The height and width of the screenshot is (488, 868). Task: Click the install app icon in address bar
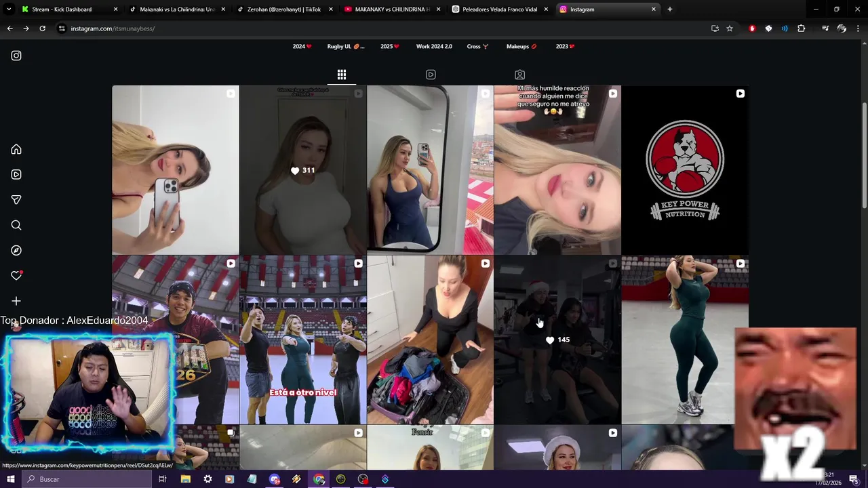coord(715,28)
